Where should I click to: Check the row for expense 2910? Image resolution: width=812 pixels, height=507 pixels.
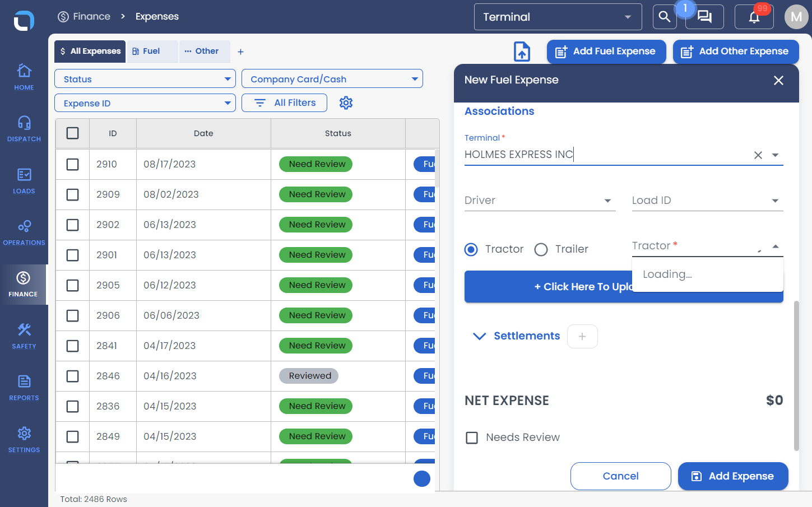(73, 164)
